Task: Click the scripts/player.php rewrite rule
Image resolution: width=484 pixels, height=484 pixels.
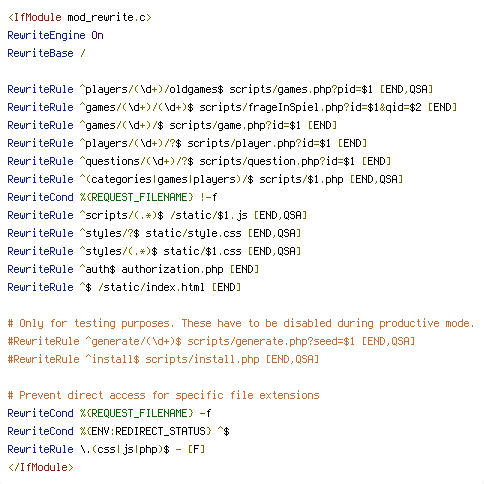Action: [187, 143]
